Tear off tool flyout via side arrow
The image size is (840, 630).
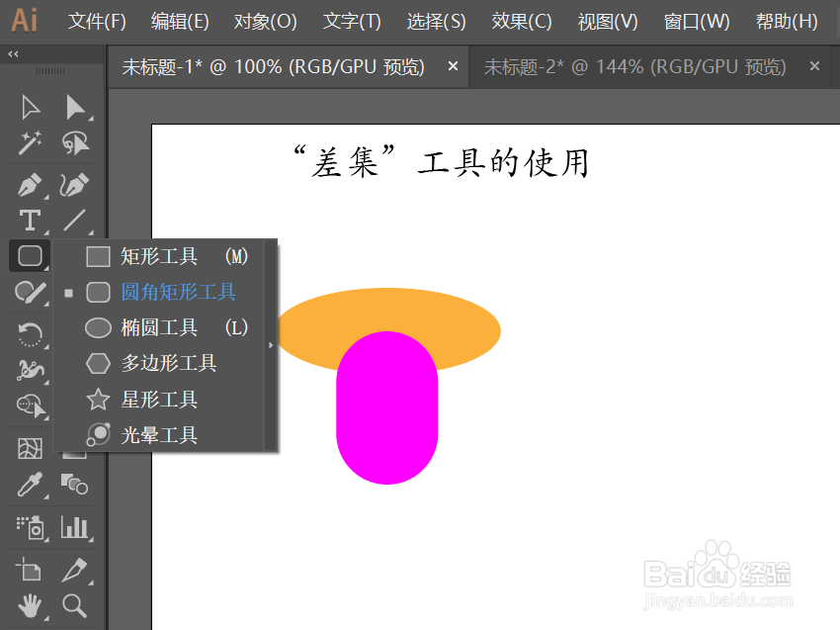[271, 345]
